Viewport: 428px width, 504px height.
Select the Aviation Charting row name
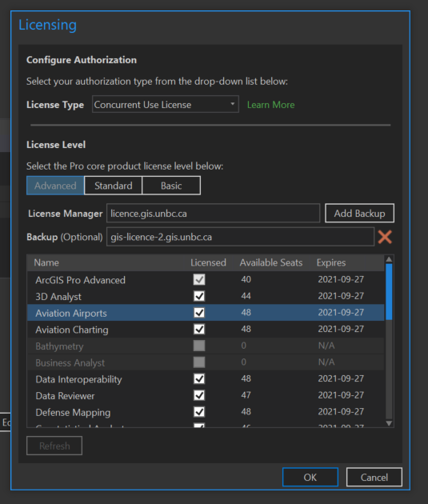(72, 330)
